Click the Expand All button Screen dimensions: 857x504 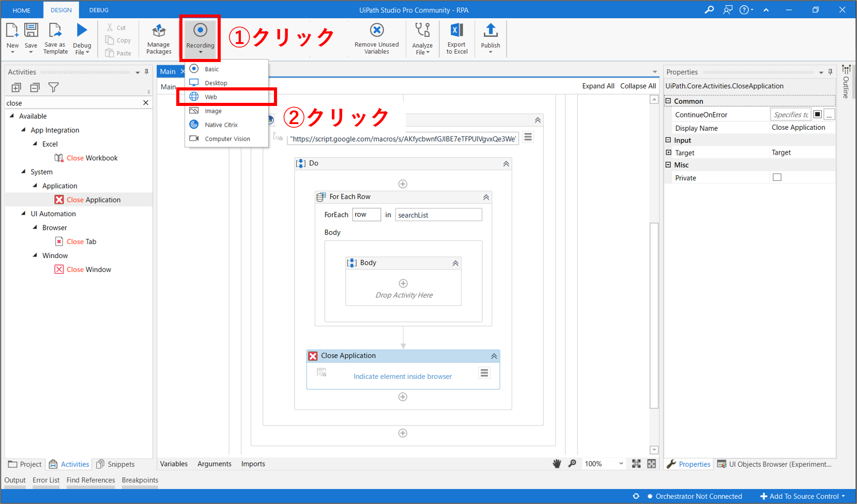click(598, 86)
